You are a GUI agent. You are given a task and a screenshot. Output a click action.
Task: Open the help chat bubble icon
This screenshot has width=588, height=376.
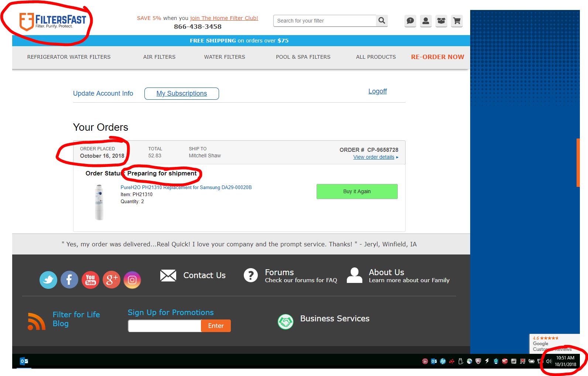[410, 21]
